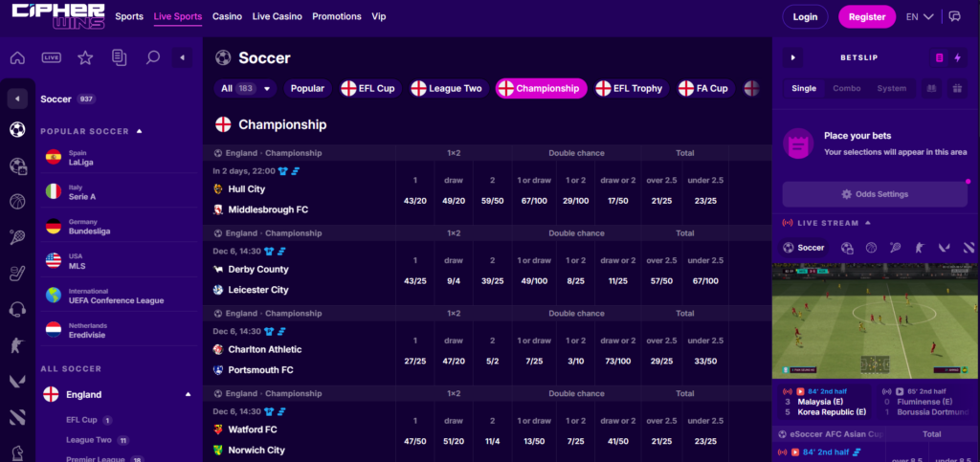Deselect the Championship filter chip

click(542, 89)
